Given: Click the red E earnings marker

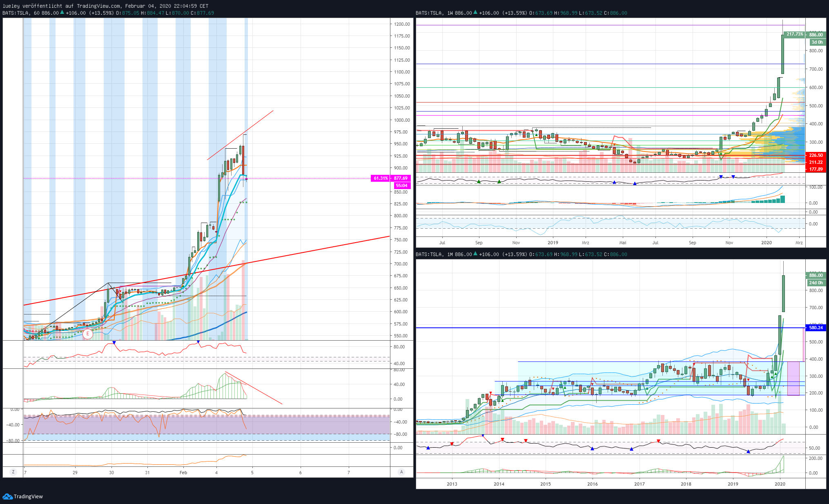Looking at the screenshot, I should pyautogui.click(x=87, y=334).
